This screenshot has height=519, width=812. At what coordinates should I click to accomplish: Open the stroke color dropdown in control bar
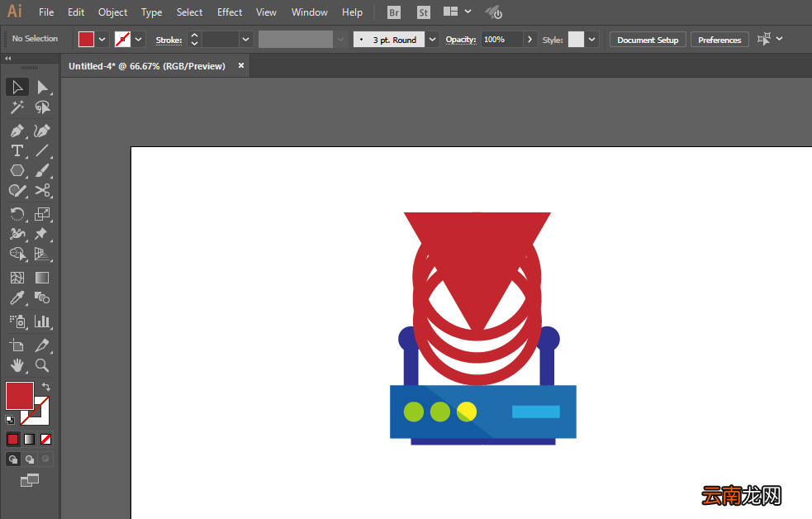[138, 40]
